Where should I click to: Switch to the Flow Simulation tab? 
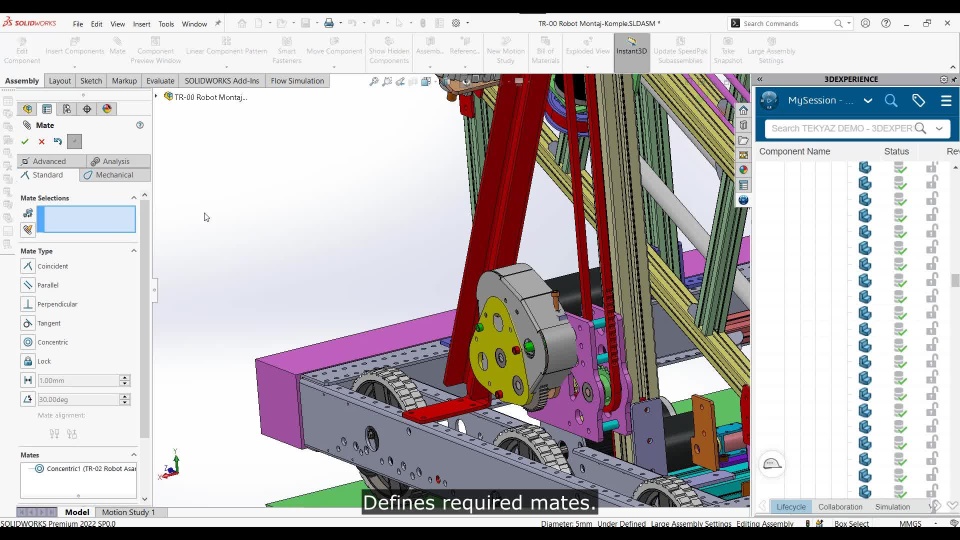tap(298, 81)
